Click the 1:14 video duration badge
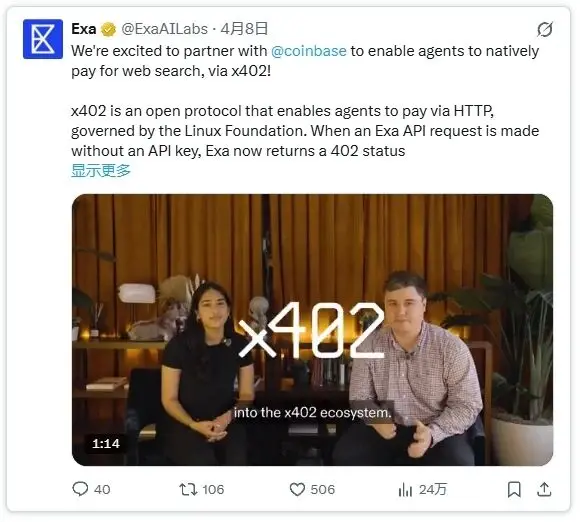 pos(106,443)
